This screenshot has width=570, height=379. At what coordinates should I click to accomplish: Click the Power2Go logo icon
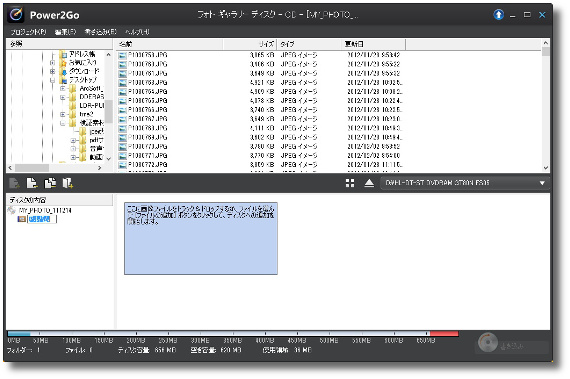[x=16, y=15]
